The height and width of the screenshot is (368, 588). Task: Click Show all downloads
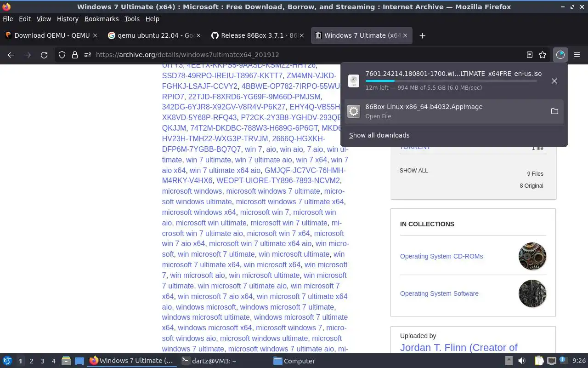(379, 135)
